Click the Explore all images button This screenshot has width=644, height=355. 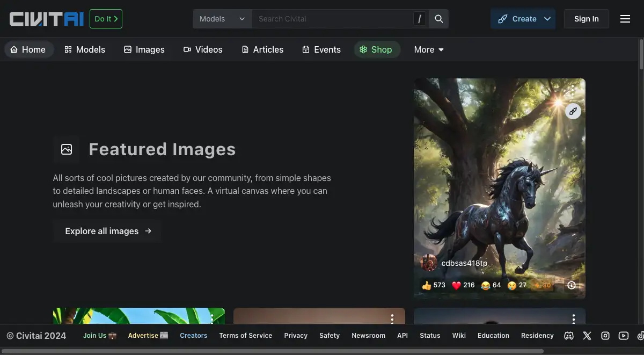click(106, 231)
